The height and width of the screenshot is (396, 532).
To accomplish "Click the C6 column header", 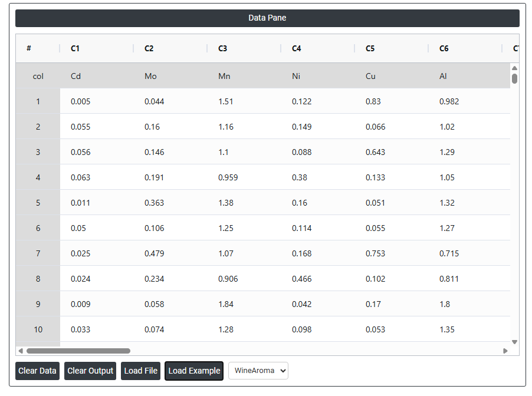I will click(444, 48).
